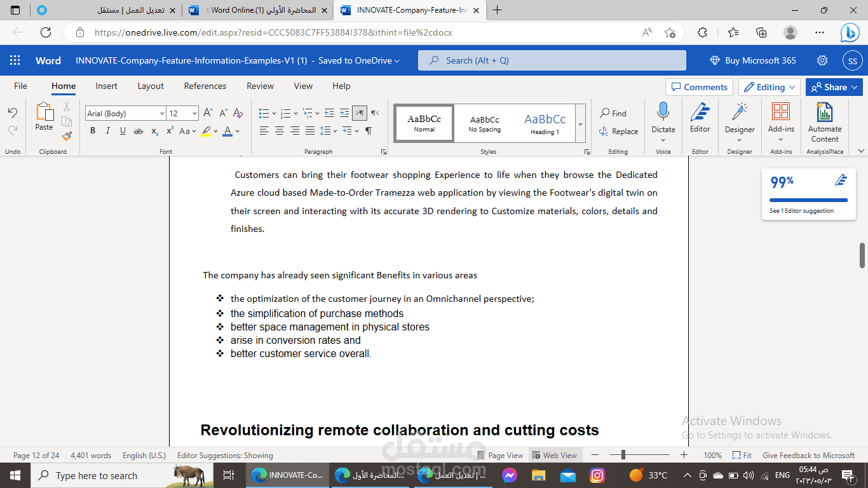Screen dimensions: 868x488
Task: Open the Editing mode dropdown
Action: pyautogui.click(x=769, y=87)
